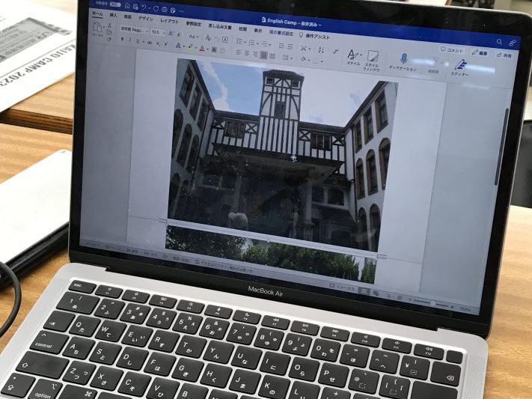Switch to the 図の書式設定 (Picture Format) tab
Screen dimensions: 532x399
tap(281, 33)
